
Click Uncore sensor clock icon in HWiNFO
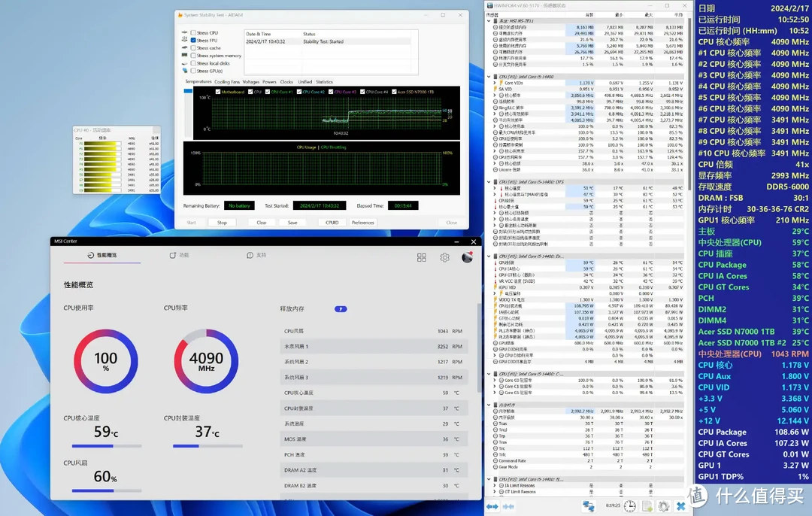tap(495, 169)
